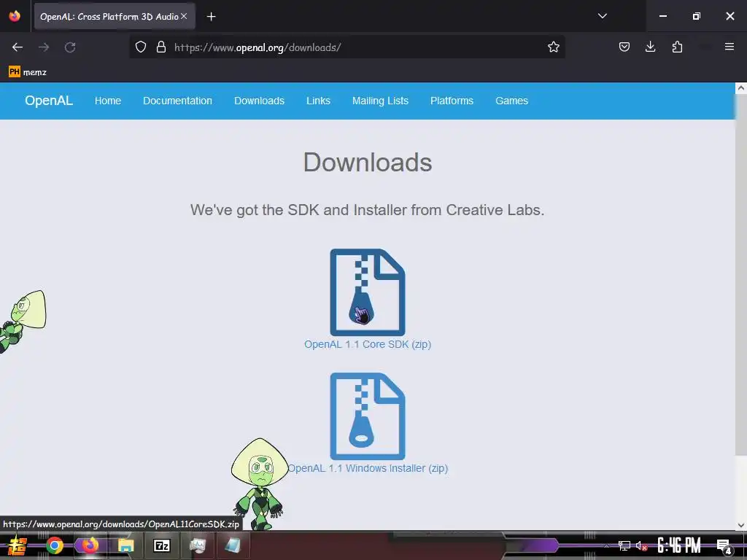The height and width of the screenshot is (560, 747).
Task: Save page to Pocket
Action: pos(624,47)
